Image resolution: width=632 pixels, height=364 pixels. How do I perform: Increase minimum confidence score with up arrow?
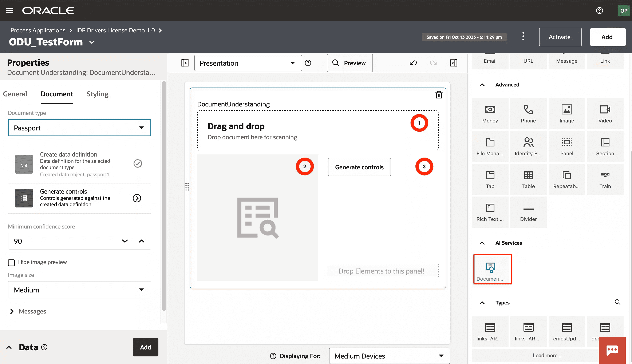141,241
